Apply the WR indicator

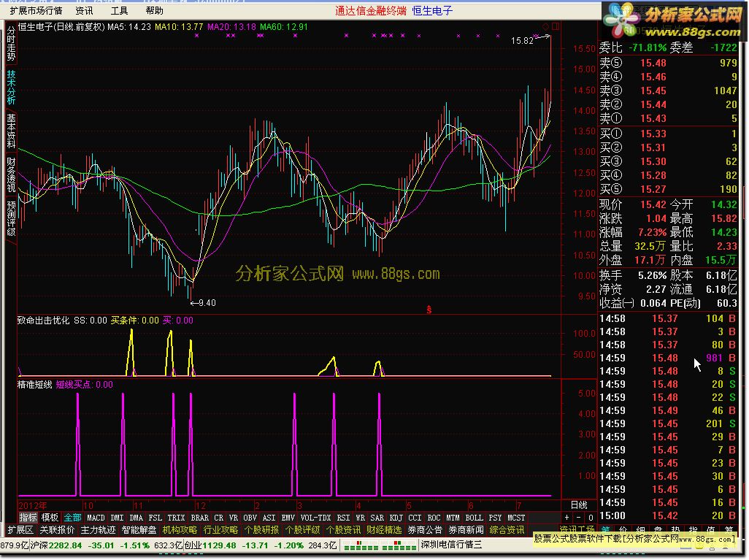(360, 518)
